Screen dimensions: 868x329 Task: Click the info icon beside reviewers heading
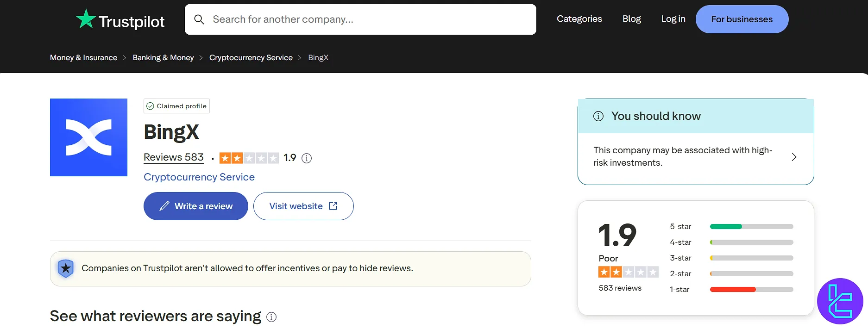point(271,317)
